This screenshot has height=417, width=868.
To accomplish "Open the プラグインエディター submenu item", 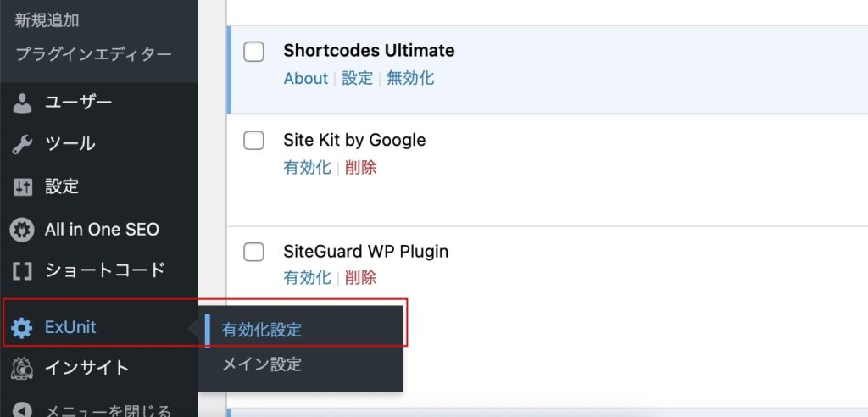I will (93, 55).
